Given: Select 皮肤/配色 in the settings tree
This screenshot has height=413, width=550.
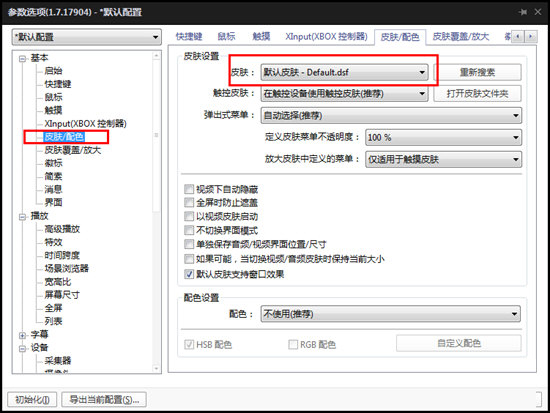Looking at the screenshot, I should click(64, 137).
